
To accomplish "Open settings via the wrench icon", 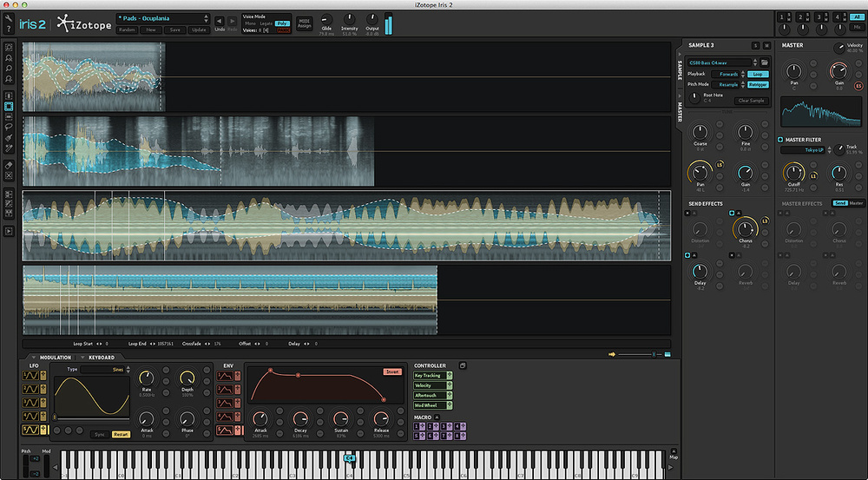I will [9, 19].
